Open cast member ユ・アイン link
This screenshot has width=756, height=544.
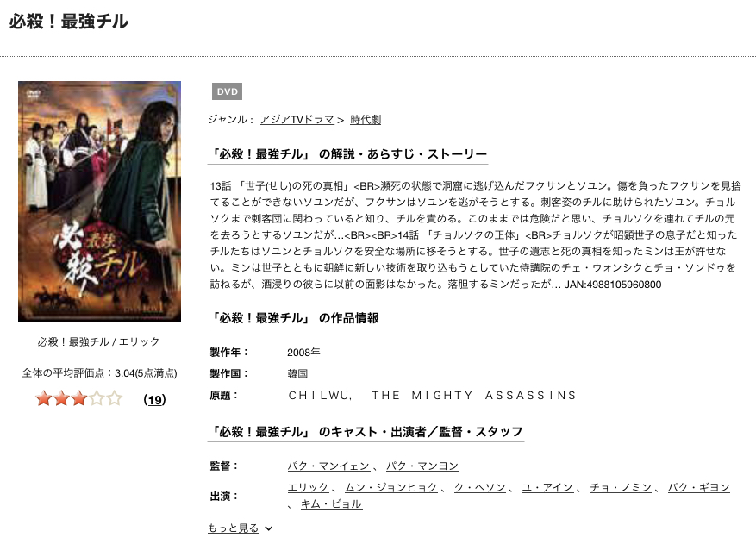click(x=547, y=488)
